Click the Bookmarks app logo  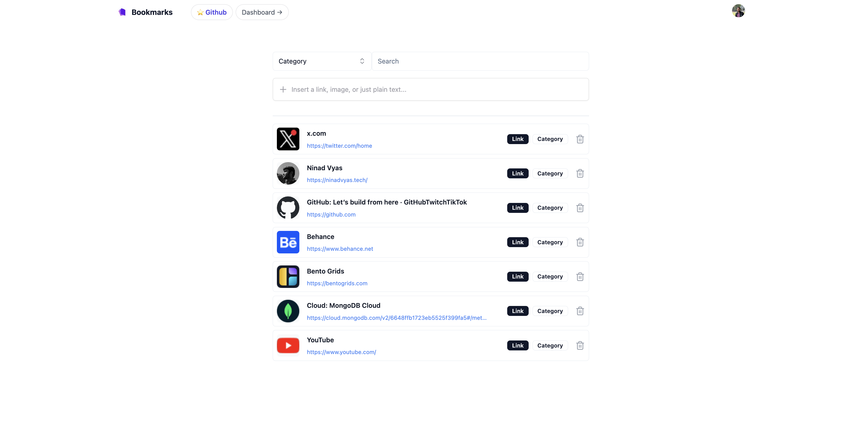click(122, 12)
